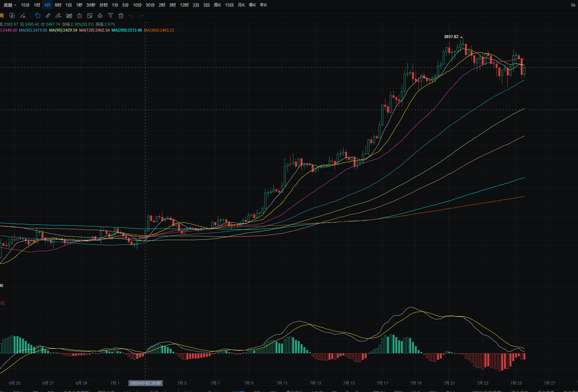Click the 3857.82 high price marker
Viewport: 578px width, 392px height.
click(451, 37)
